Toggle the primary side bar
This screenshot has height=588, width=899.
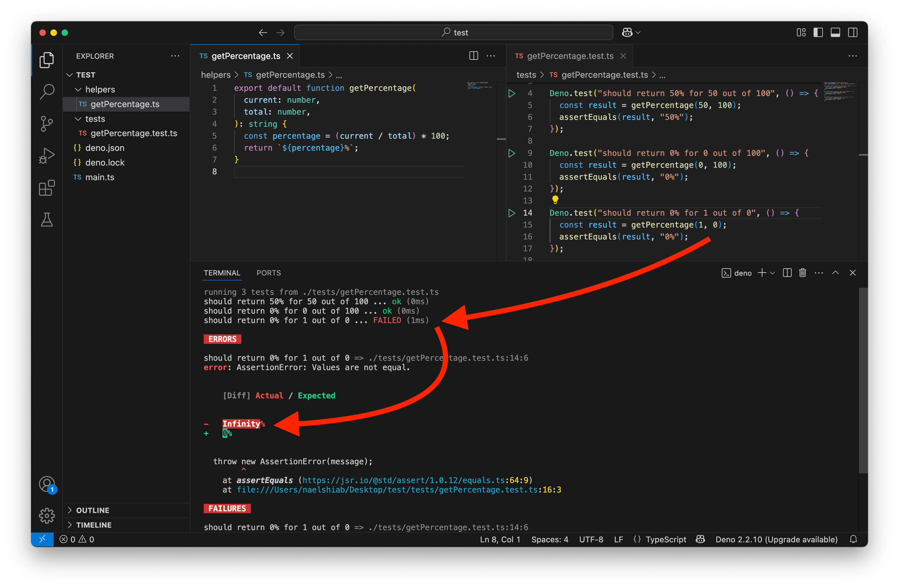[818, 32]
